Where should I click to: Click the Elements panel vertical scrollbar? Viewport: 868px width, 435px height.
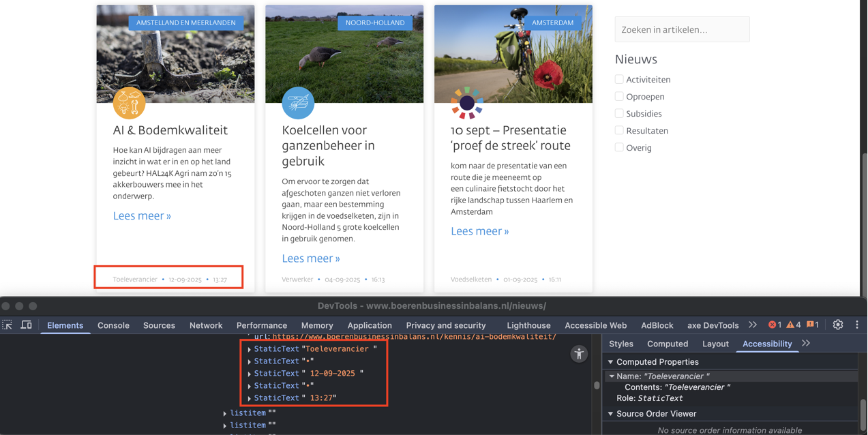click(x=597, y=385)
